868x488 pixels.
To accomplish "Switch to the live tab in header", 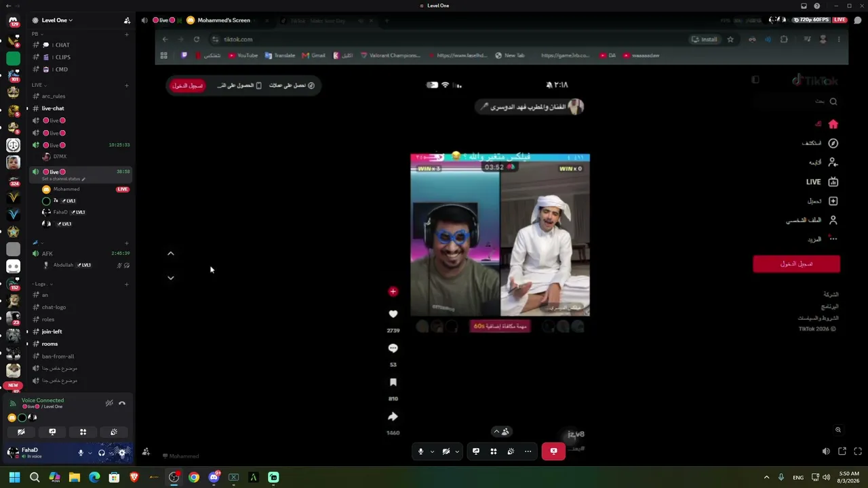I will 163,20.
